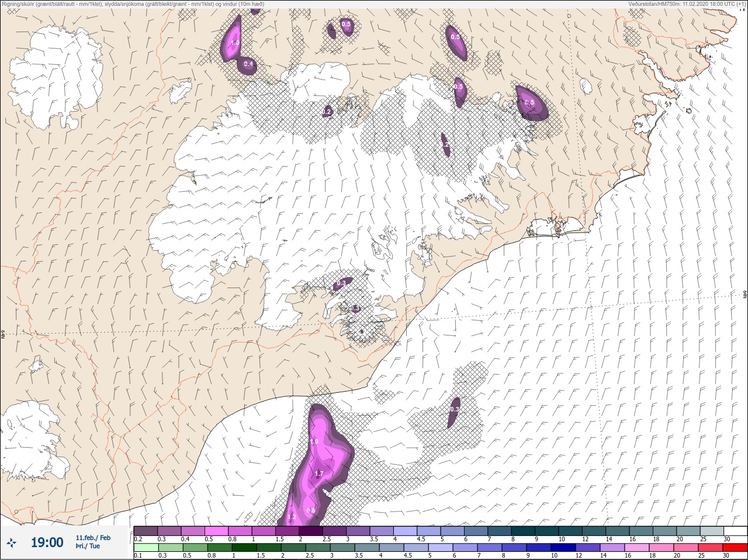Select the white 30 swatch in the top legend row

pos(735,531)
